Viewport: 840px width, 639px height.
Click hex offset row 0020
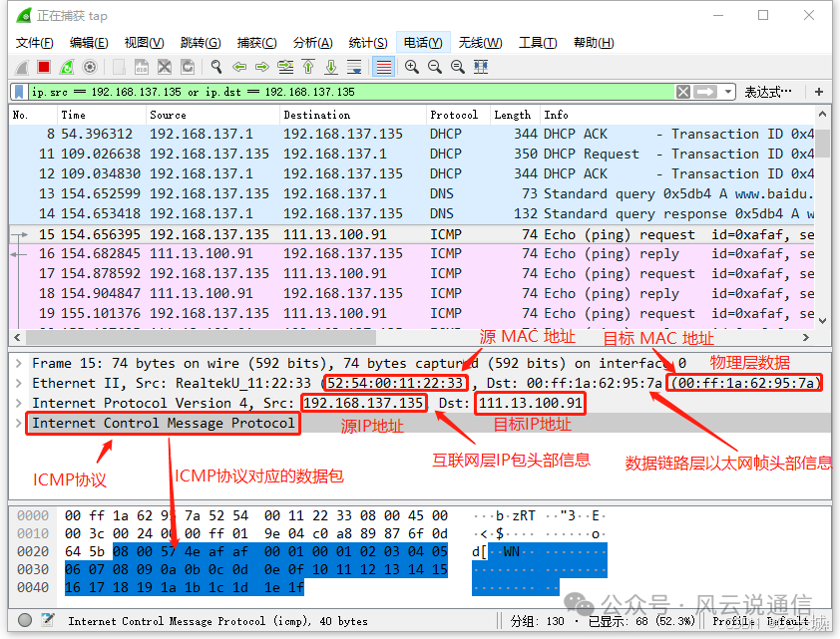pos(33,551)
